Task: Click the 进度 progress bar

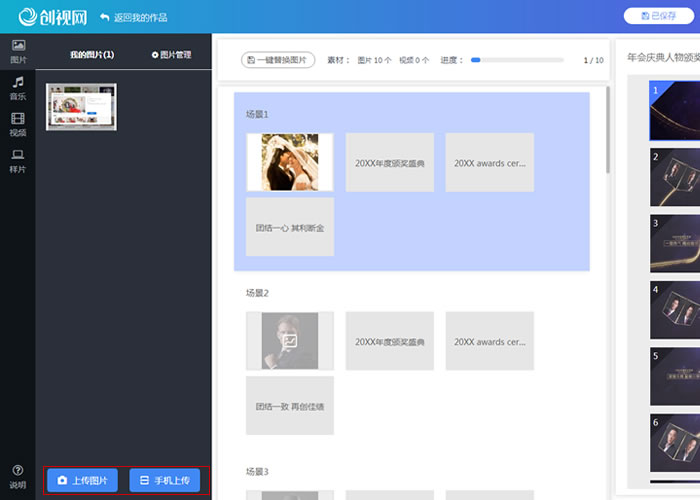Action: coord(517,60)
